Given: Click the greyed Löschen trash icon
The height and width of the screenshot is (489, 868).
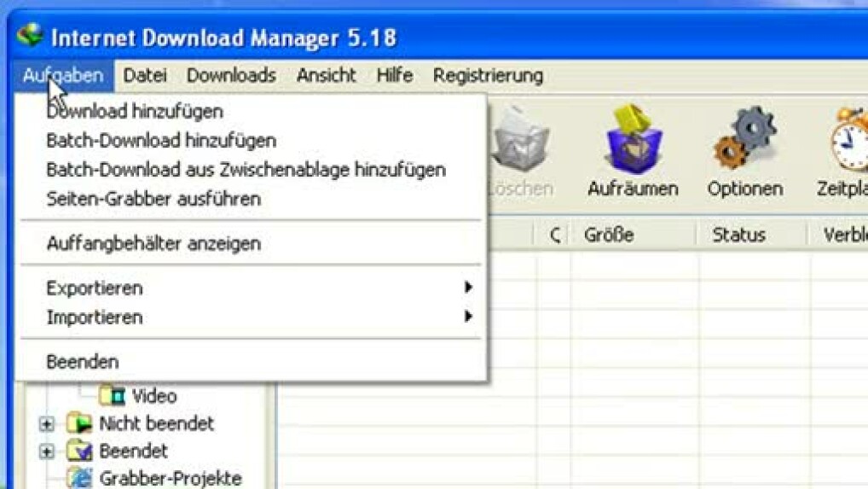Looking at the screenshot, I should tap(521, 141).
